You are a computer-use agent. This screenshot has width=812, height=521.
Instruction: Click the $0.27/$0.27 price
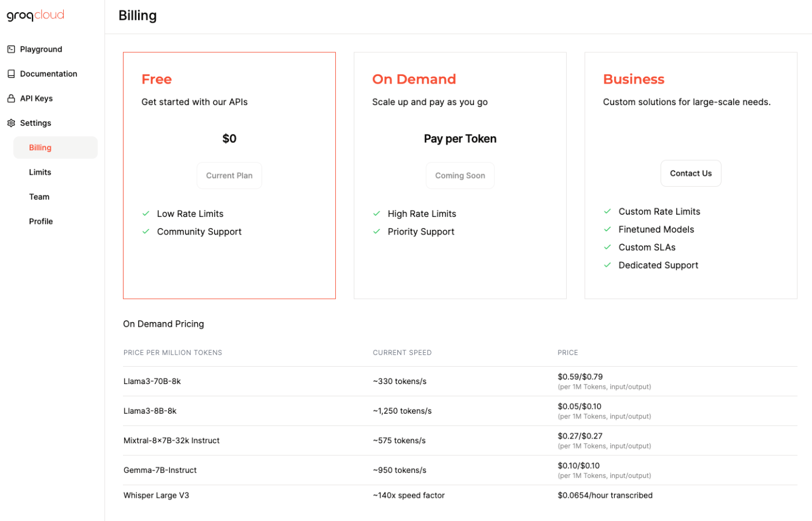(x=580, y=436)
